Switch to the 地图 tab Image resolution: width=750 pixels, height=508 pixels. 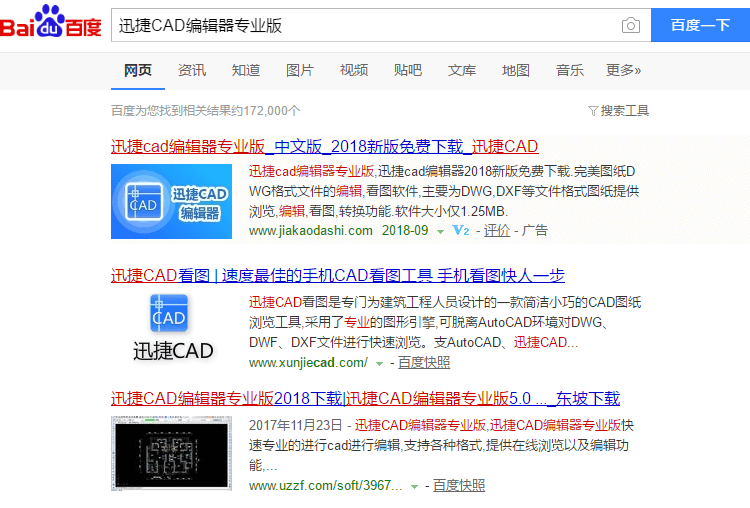[516, 70]
